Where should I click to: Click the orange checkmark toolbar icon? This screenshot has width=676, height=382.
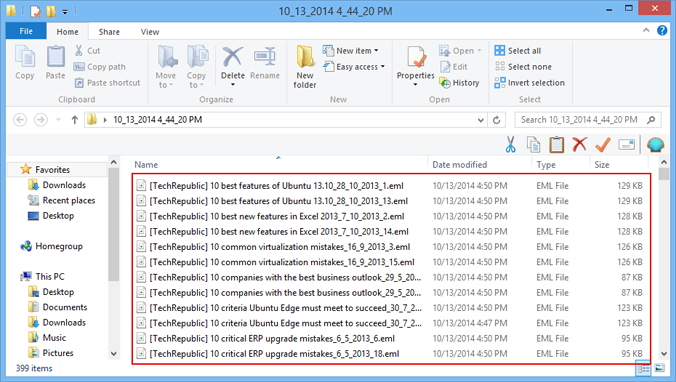pyautogui.click(x=603, y=145)
